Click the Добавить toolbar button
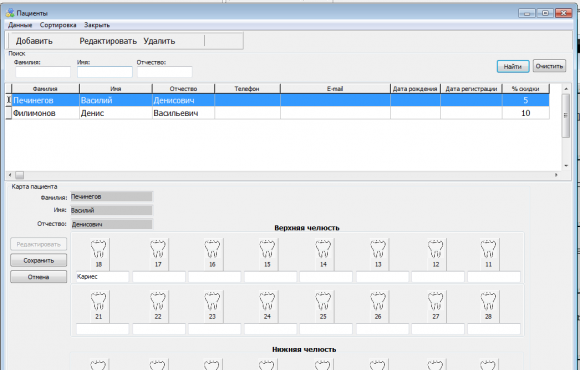 [34, 41]
